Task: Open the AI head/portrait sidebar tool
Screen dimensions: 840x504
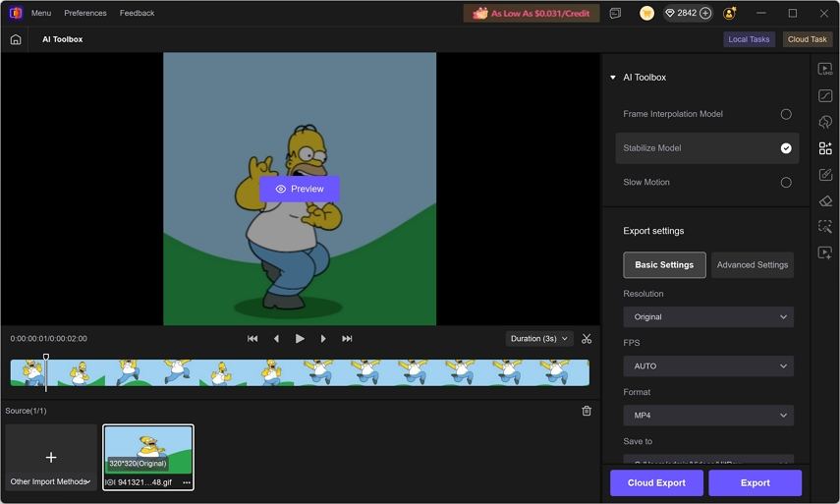Action: click(825, 122)
